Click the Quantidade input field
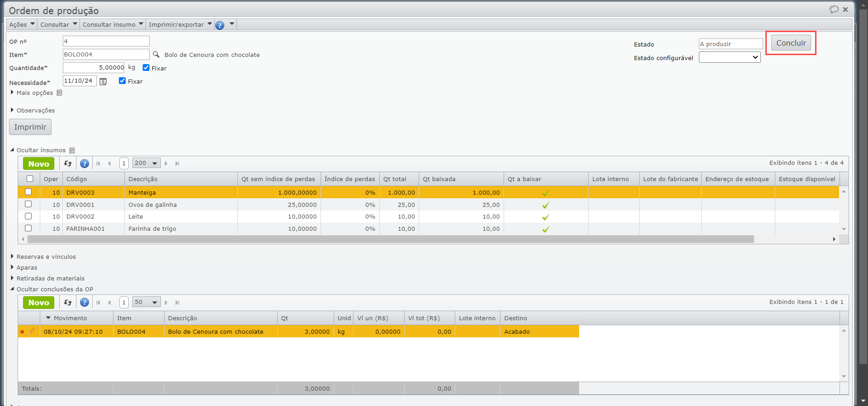 94,68
